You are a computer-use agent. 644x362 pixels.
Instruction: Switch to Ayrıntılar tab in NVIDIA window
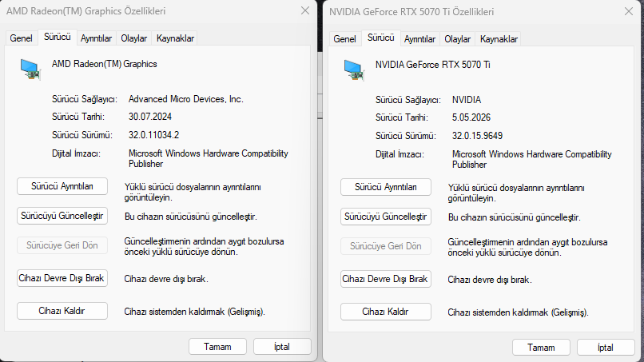(419, 39)
